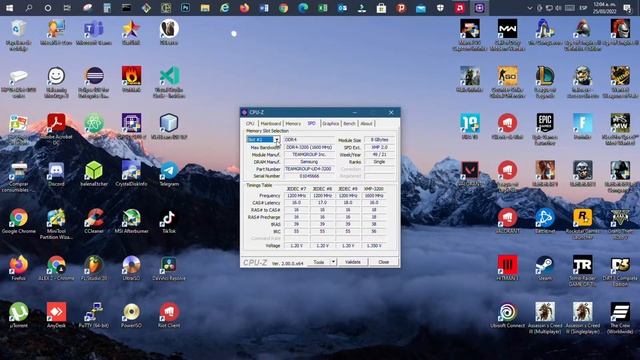This screenshot has width=640, height=360.
Task: Open the TikTok desktop shortcut
Action: (169, 221)
